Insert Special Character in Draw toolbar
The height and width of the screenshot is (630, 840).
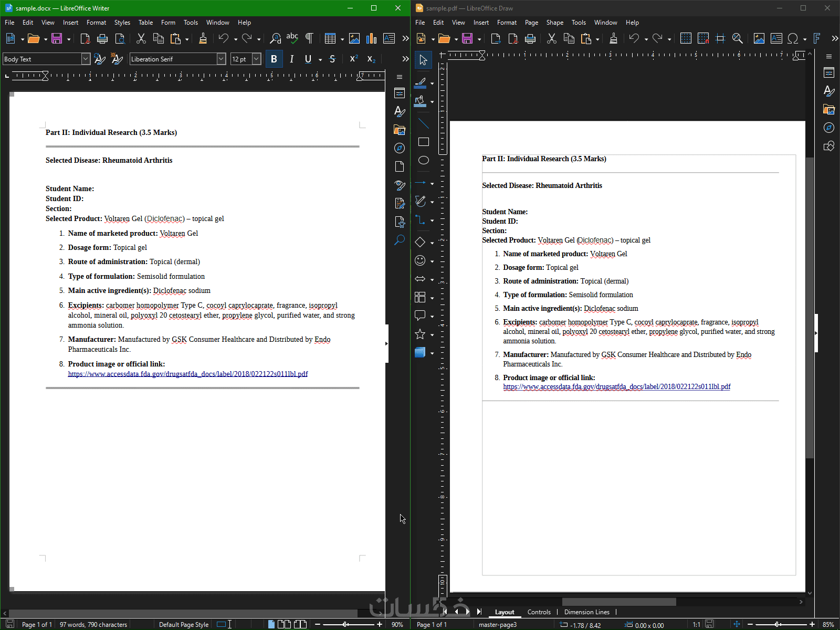pos(793,38)
